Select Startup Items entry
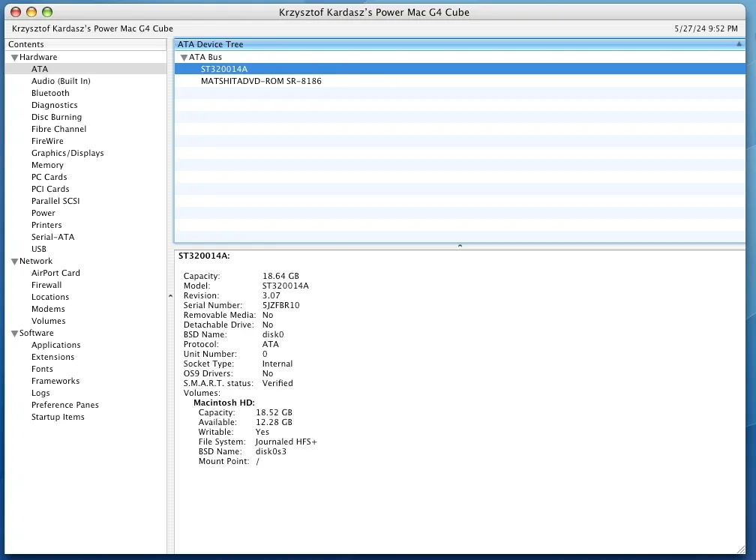The height and width of the screenshot is (560, 756). tap(58, 417)
